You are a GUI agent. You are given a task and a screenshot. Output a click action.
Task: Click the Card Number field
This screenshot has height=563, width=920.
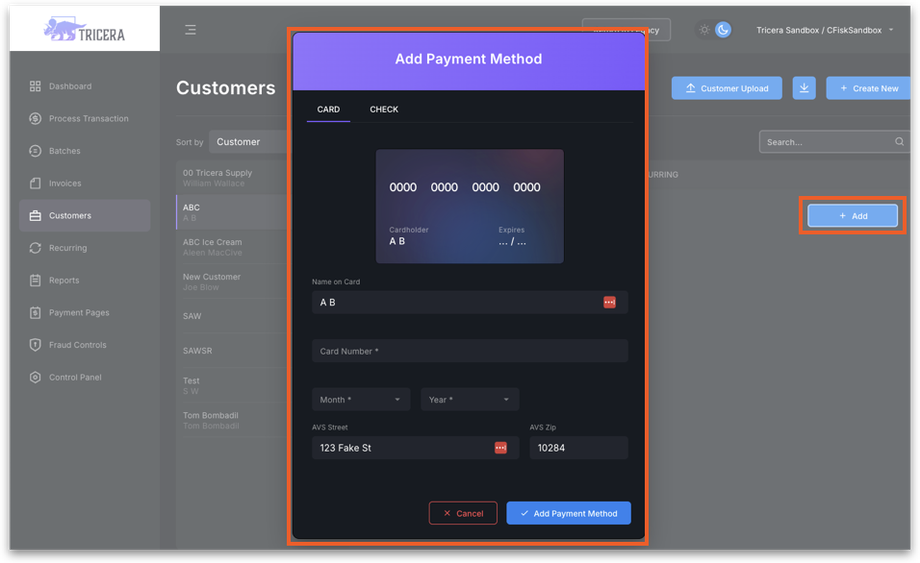469,351
